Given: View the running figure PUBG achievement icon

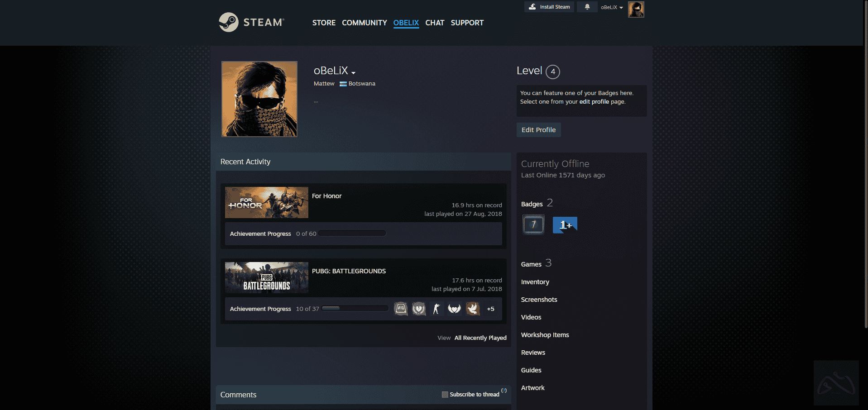Looking at the screenshot, I should click(436, 309).
